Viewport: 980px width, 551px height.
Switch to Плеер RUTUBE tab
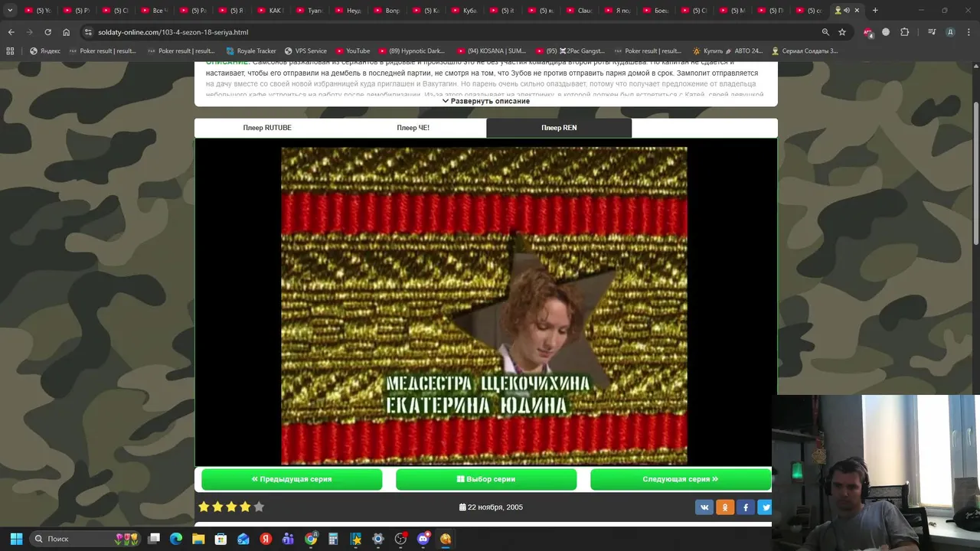(267, 128)
